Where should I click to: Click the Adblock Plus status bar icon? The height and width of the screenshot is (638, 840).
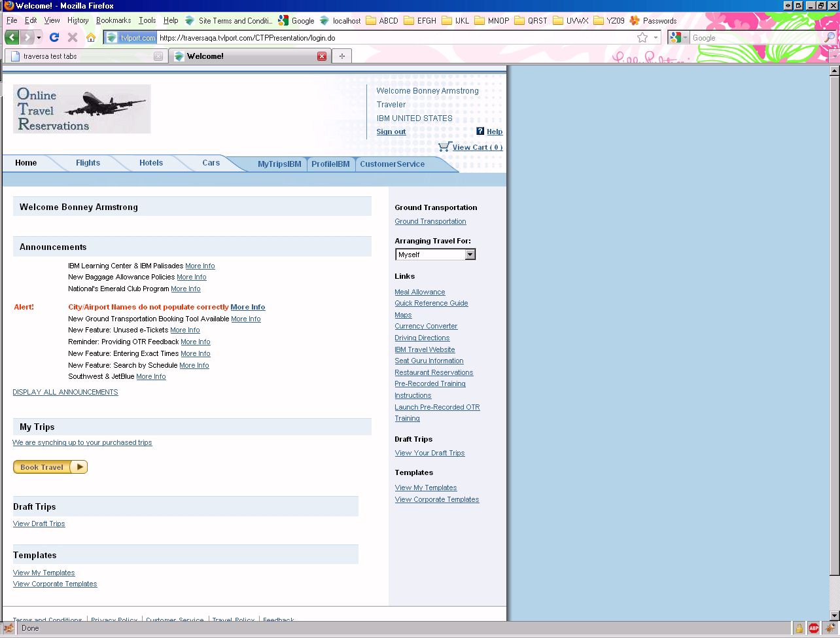click(x=814, y=628)
